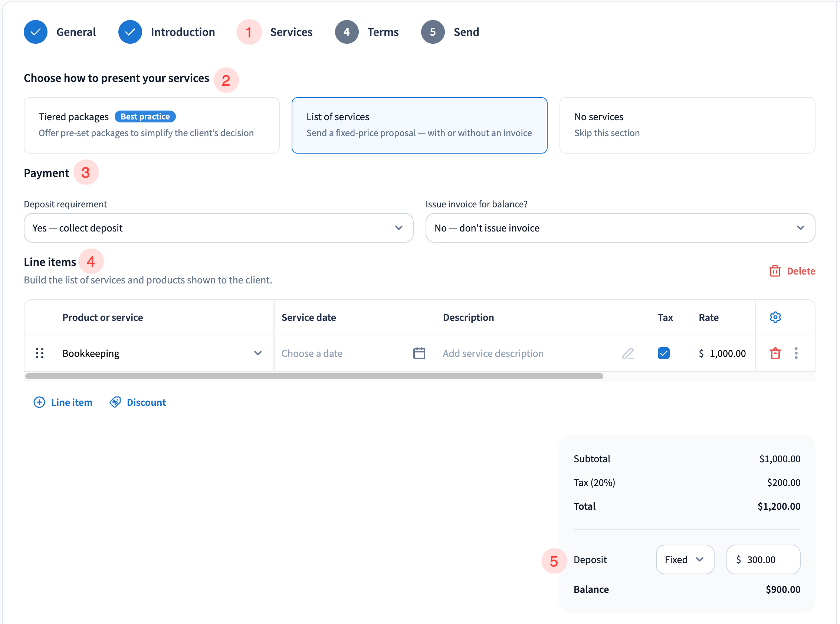The width and height of the screenshot is (840, 624).
Task: Grab the drag handle of Bookkeeping row
Action: coord(40,353)
